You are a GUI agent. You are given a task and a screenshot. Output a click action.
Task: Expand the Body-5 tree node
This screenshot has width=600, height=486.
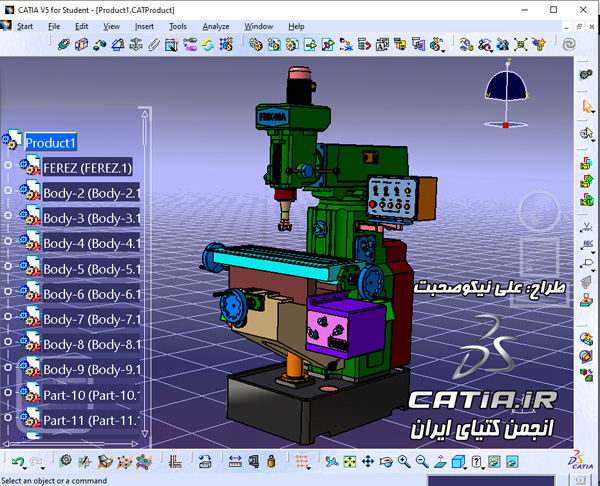coord(8,266)
